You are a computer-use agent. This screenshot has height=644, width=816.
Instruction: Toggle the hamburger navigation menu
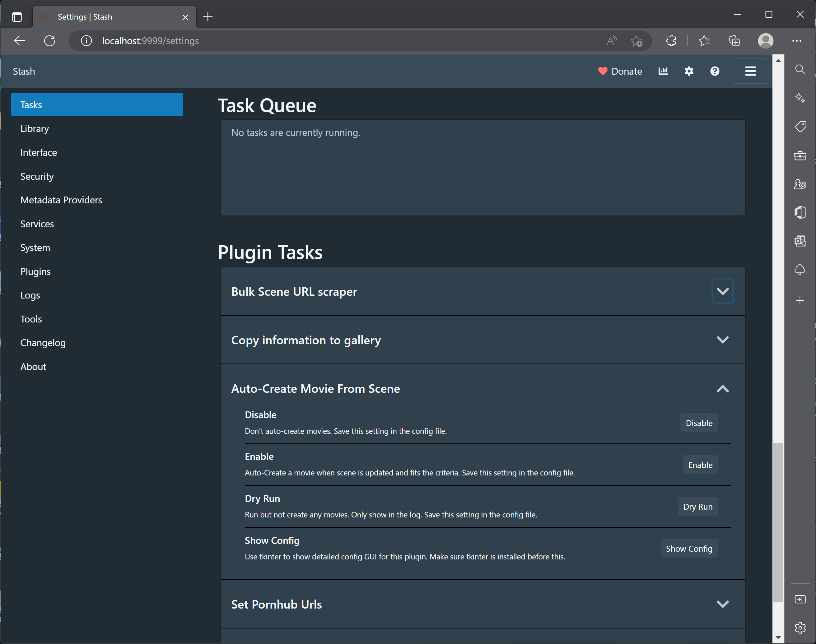(x=750, y=71)
